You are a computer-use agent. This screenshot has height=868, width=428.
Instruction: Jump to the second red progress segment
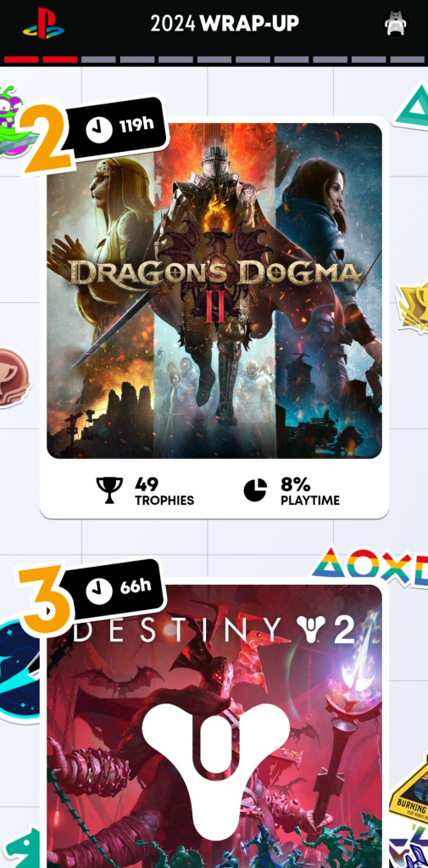(x=59, y=59)
